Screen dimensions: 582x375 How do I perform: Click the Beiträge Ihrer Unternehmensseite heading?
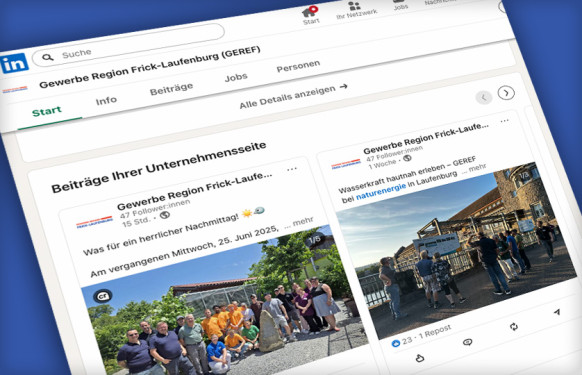coord(159,167)
